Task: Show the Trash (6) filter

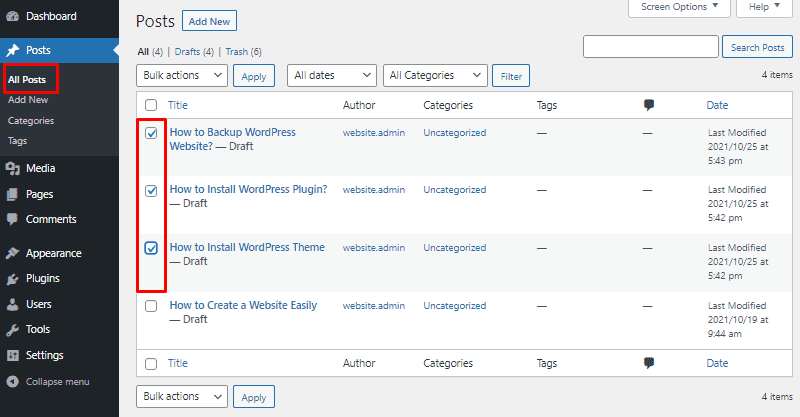Action: (243, 52)
